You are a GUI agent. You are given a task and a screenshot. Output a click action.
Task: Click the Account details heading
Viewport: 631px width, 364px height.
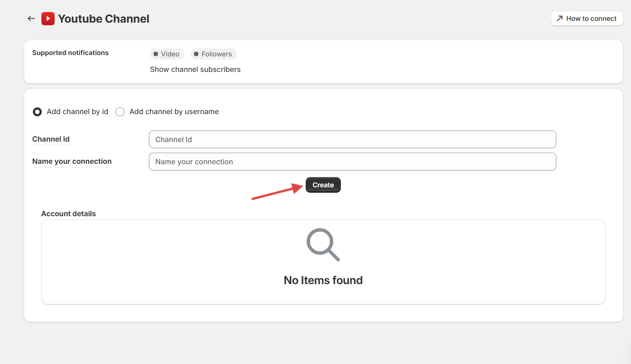coord(68,214)
